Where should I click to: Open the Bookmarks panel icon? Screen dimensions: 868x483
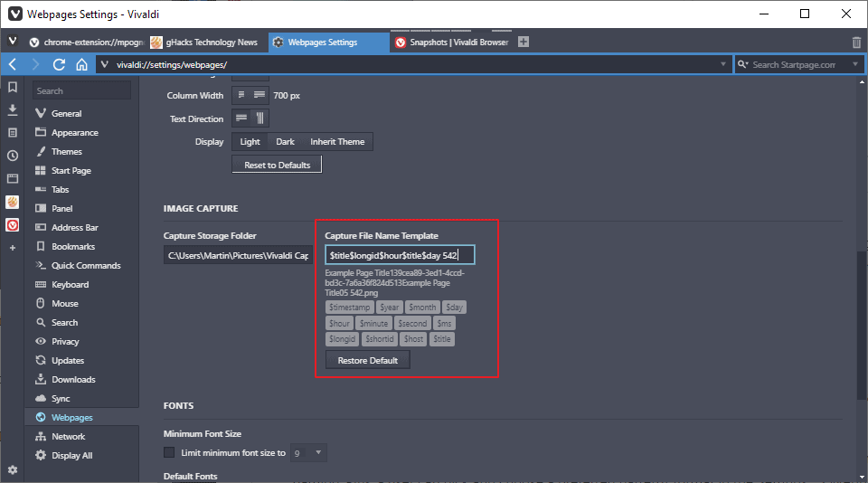tap(12, 87)
